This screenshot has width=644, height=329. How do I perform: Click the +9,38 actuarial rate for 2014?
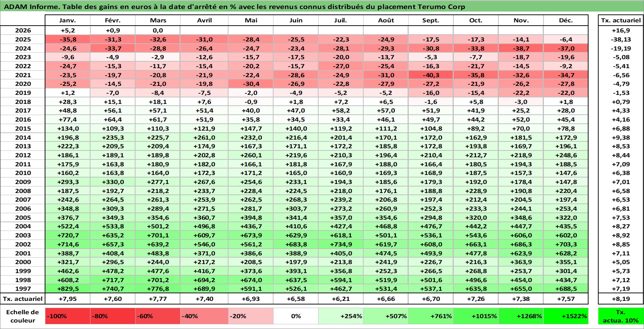click(621, 137)
